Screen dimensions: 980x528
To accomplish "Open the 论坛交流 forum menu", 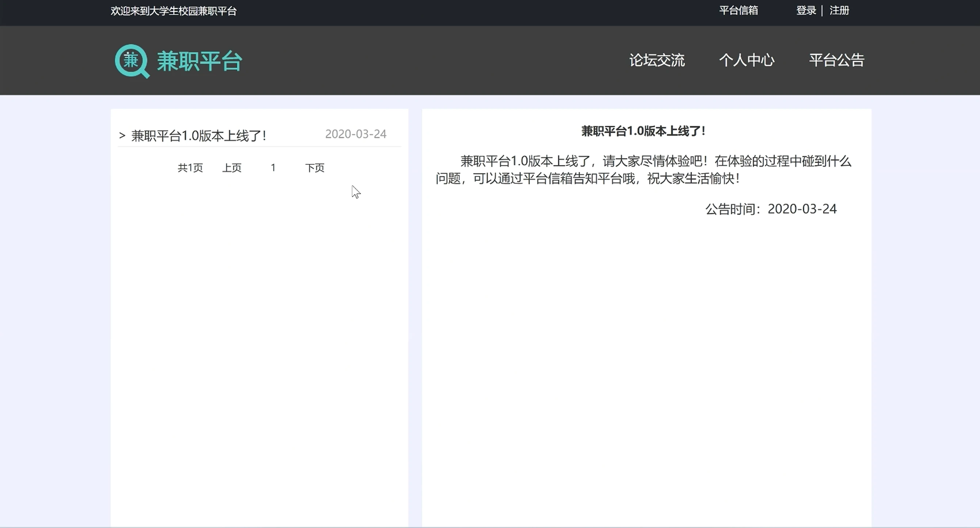I will [657, 60].
